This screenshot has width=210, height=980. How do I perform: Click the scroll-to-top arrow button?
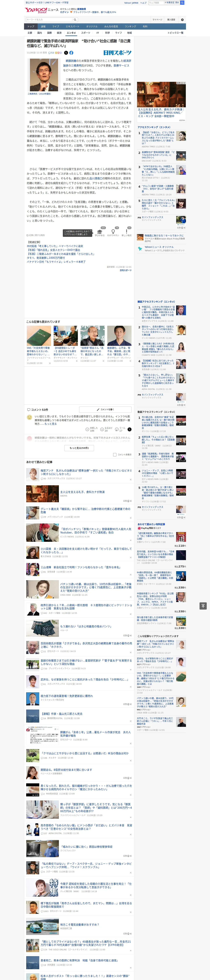coord(203,605)
